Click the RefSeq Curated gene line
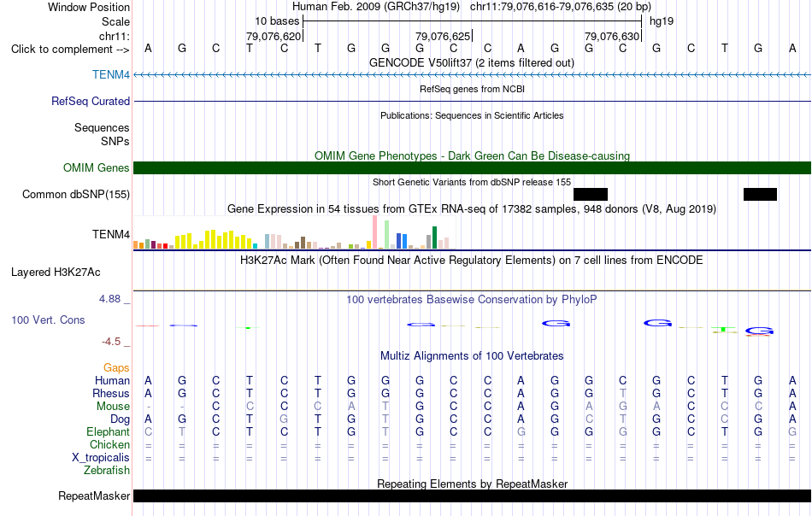This screenshot has height=516, width=812. tap(473, 101)
